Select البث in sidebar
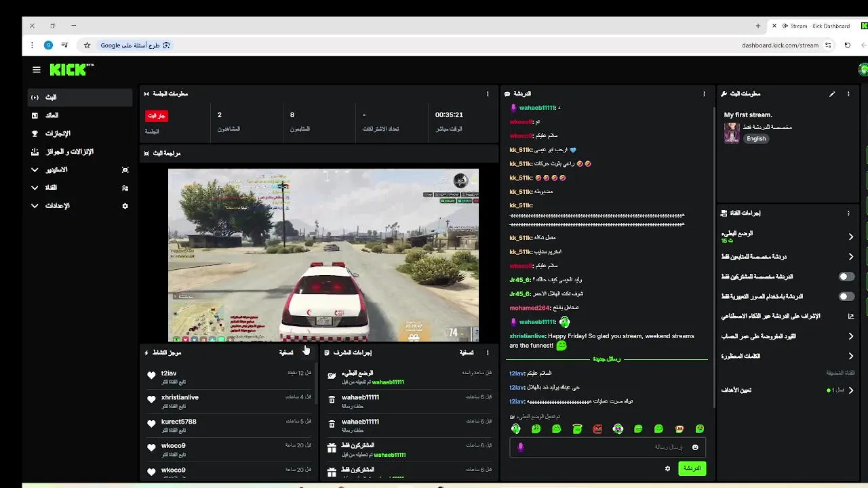The width and height of the screenshot is (868, 488). click(79, 97)
